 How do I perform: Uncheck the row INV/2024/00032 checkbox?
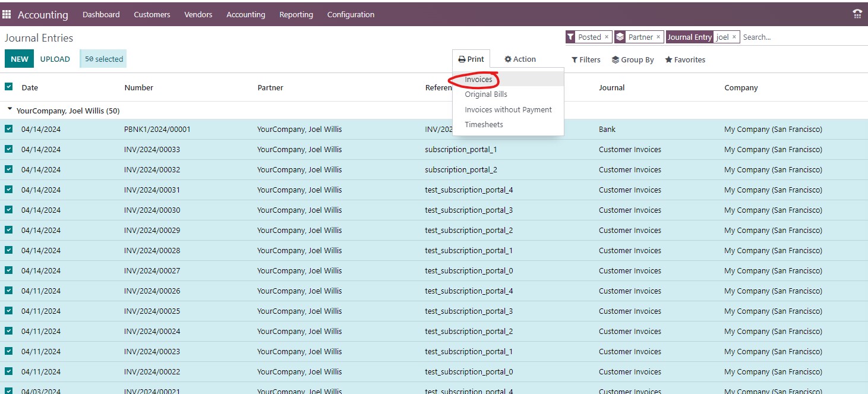tap(8, 169)
